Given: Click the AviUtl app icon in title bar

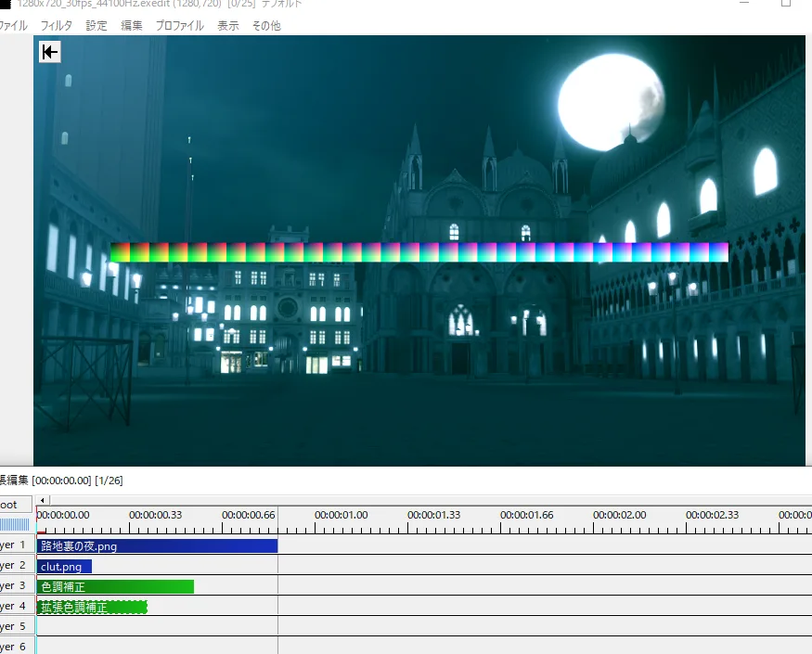Looking at the screenshot, I should click(5, 4).
